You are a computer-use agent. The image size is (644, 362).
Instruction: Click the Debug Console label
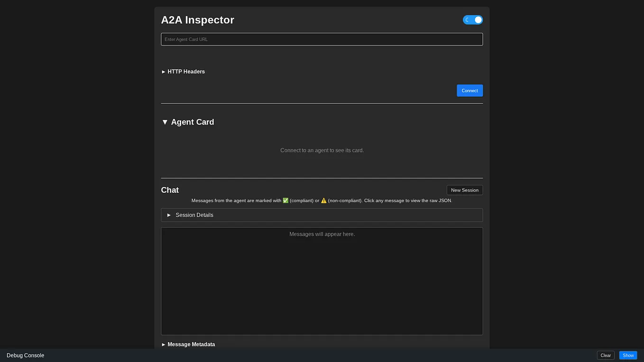(x=25, y=355)
